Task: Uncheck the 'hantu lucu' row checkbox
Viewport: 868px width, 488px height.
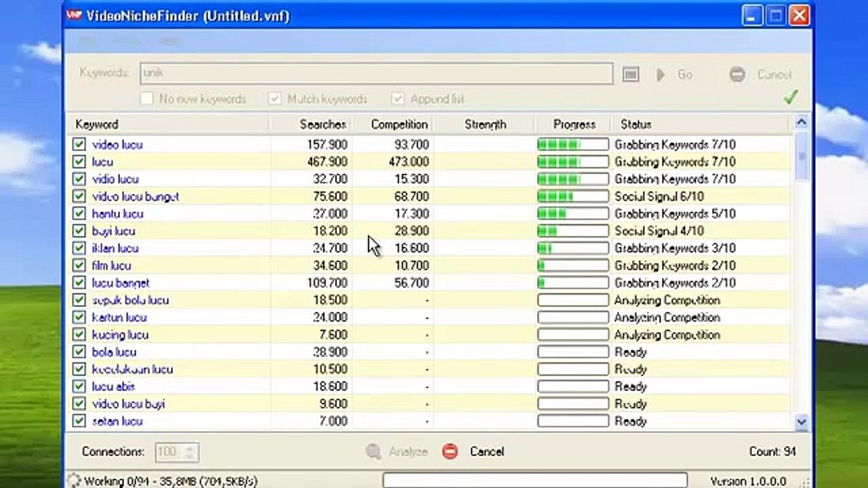Action: pos(79,213)
